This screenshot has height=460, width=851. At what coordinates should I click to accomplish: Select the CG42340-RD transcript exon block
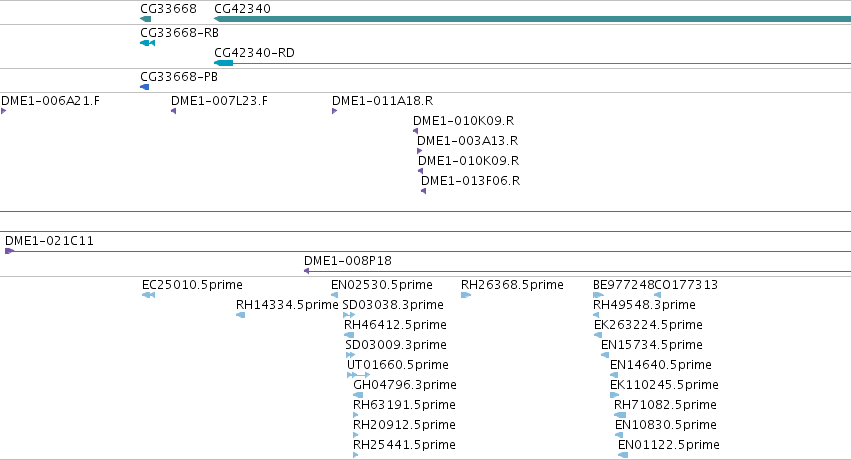tap(224, 63)
